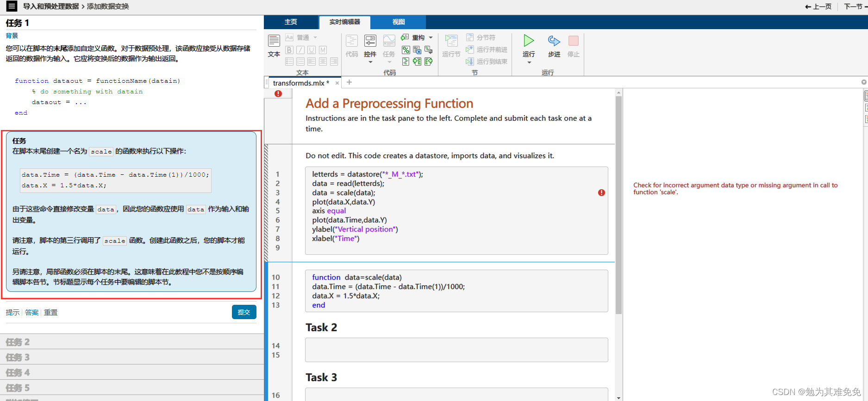868x401 pixels.
Task: Center-align the text
Action: (323, 62)
